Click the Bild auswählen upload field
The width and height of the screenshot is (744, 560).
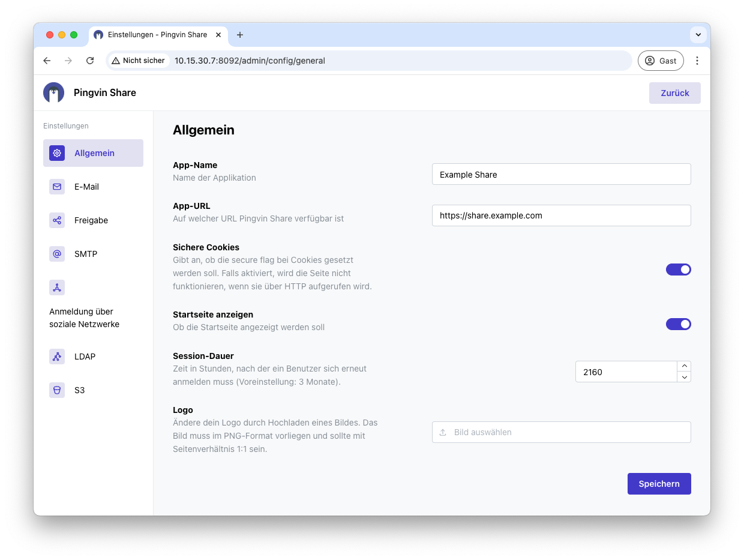tap(561, 432)
